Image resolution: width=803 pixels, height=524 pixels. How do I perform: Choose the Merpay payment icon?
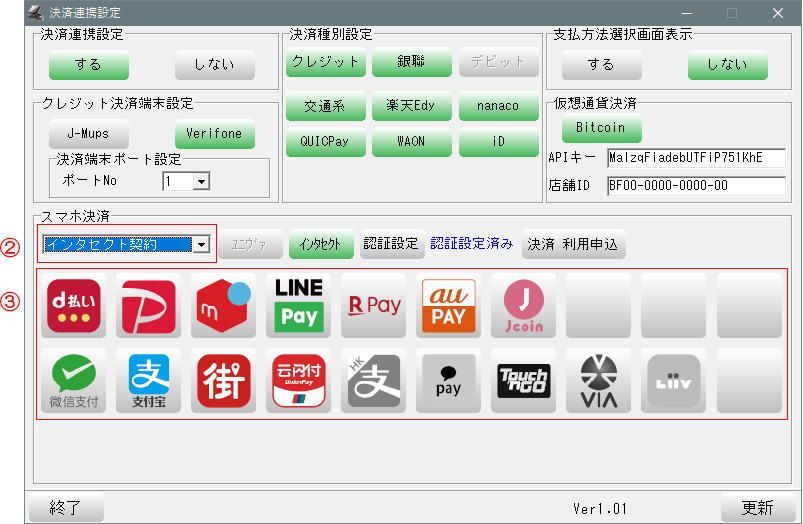(224, 306)
